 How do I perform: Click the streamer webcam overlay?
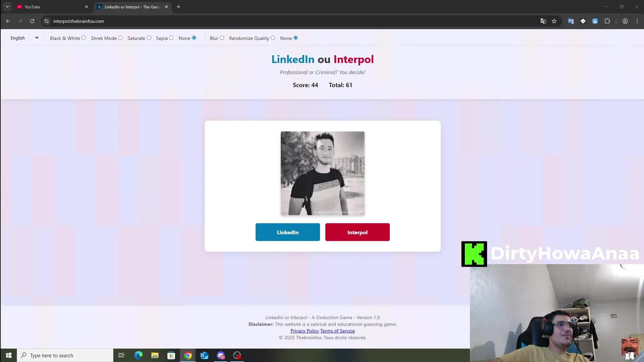(x=557, y=313)
